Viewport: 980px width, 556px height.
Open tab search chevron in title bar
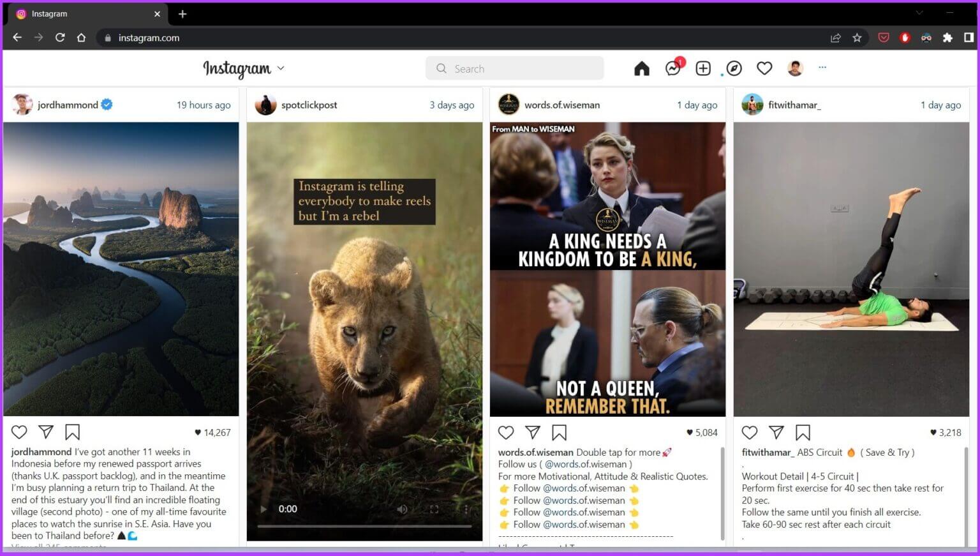coord(919,12)
